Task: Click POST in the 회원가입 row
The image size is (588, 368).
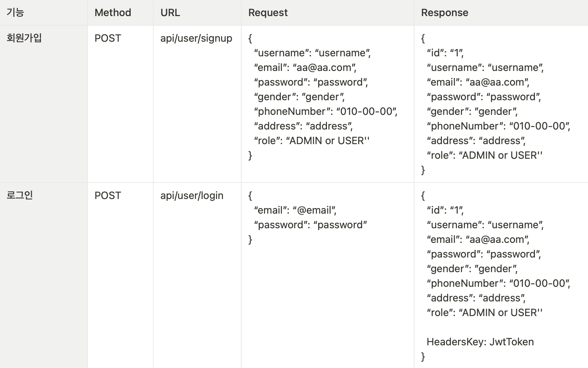Action: [x=108, y=38]
